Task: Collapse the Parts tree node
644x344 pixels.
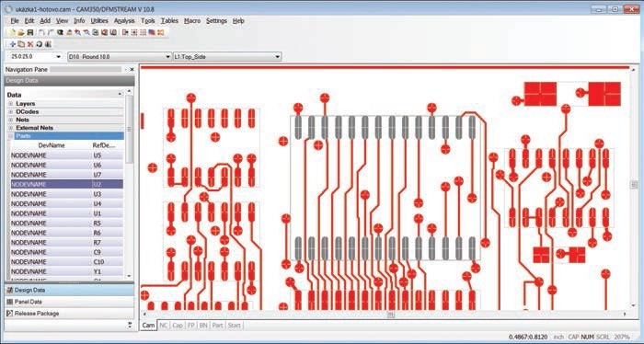Action: (11, 136)
